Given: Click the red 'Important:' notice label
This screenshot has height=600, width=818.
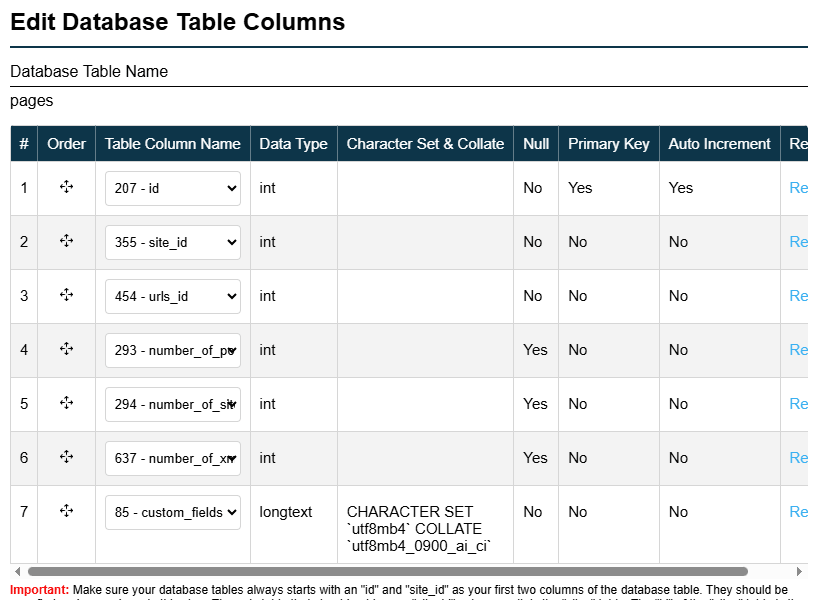Looking at the screenshot, I should [40, 590].
